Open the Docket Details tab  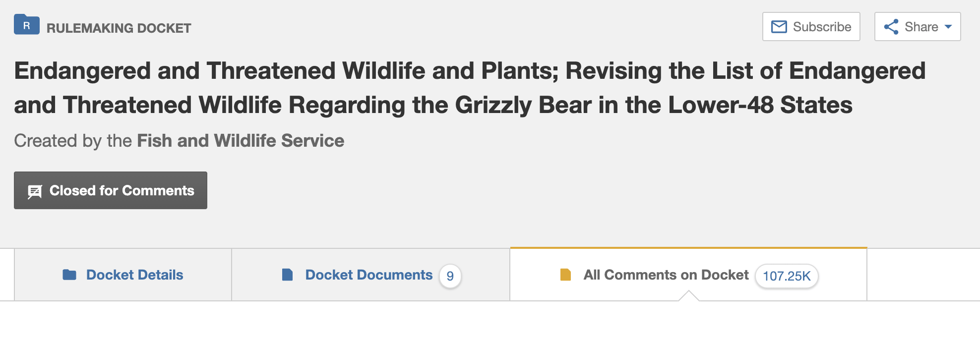(123, 275)
